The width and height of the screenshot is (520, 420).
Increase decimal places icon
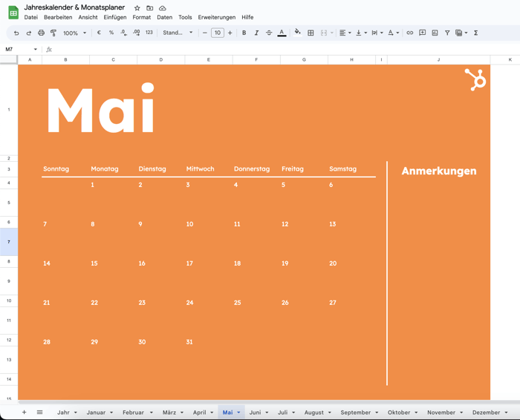click(x=136, y=33)
